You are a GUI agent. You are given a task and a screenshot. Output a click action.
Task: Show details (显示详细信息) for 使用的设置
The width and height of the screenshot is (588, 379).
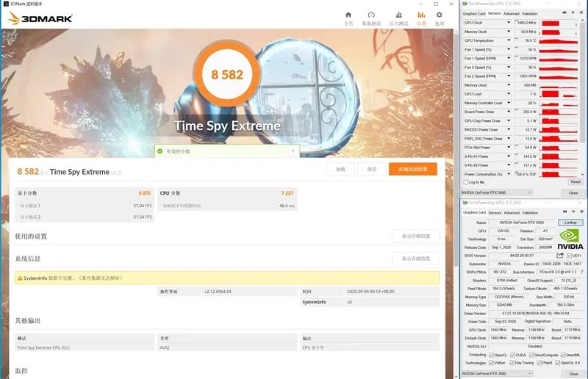coord(416,237)
